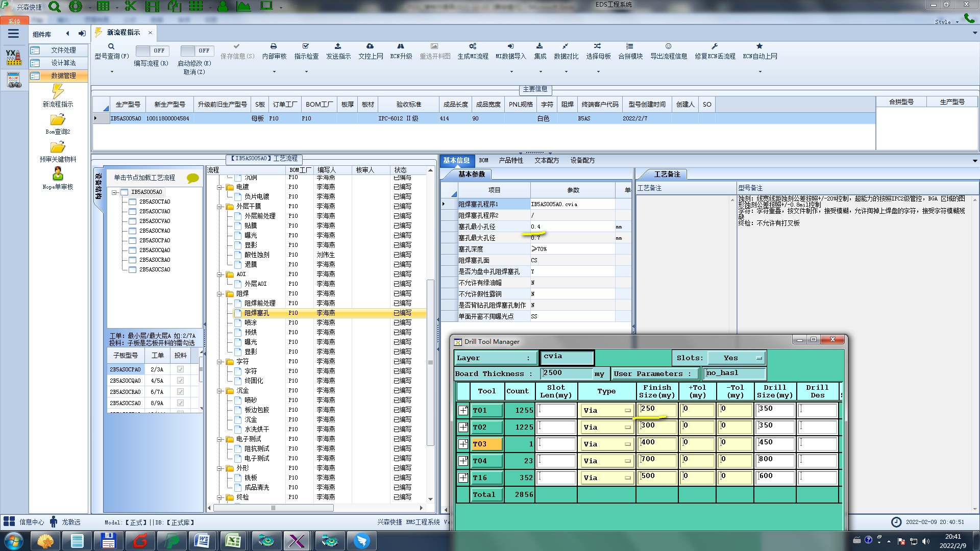Open Excel from the Windows taskbar

(x=233, y=540)
